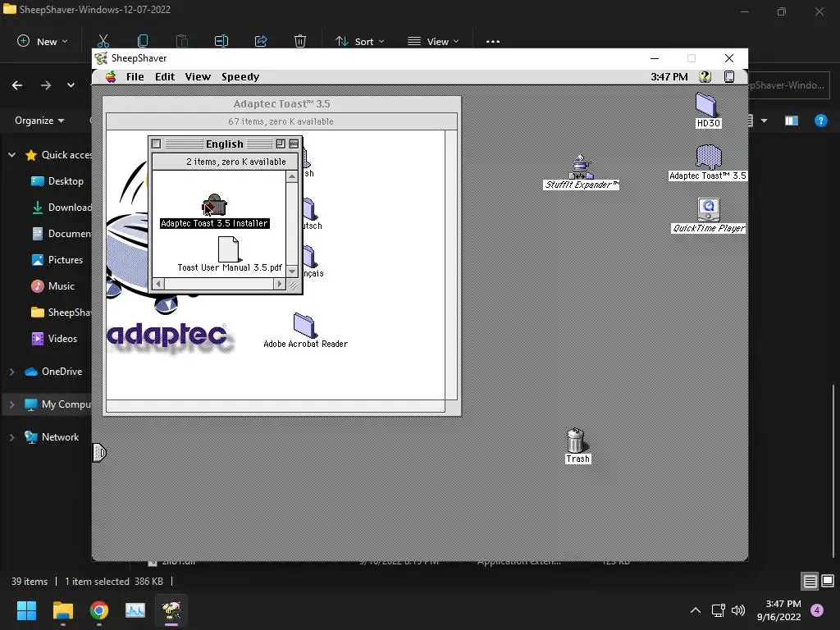
Task: Open the View menu in Mac menu bar
Action: pos(198,76)
